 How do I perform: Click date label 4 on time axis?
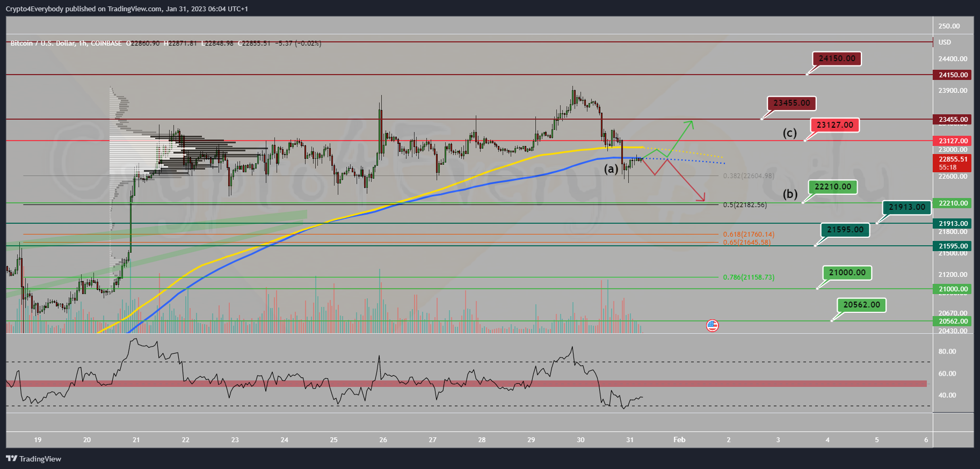[827, 440]
